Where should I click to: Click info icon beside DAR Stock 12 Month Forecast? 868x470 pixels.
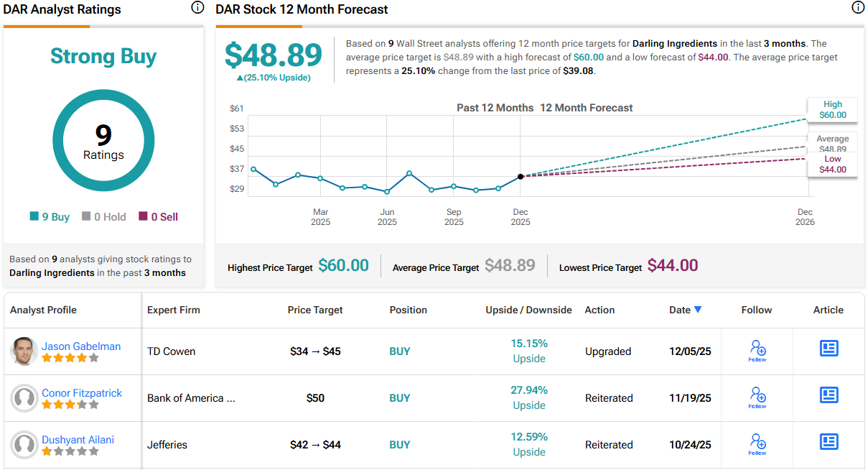(x=857, y=8)
